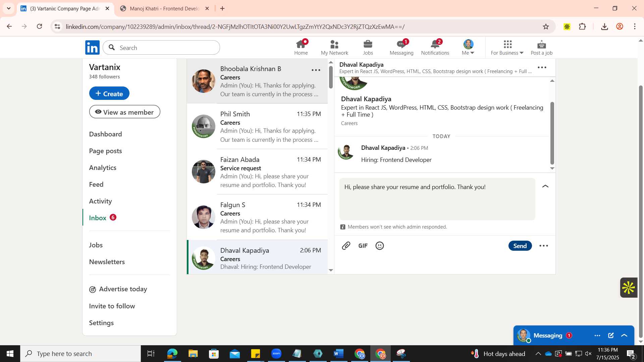
Task: Open Activity in sidebar
Action: tap(100, 201)
